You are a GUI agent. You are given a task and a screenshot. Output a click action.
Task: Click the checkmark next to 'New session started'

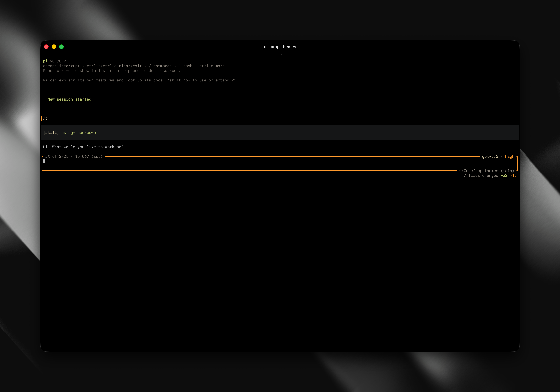pos(45,99)
